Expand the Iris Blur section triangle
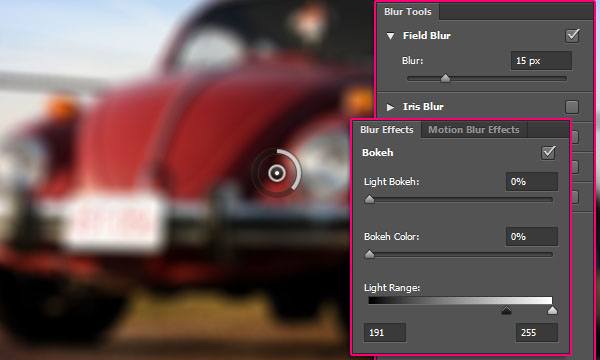Screen dimensions: 600x360 [x=390, y=107]
